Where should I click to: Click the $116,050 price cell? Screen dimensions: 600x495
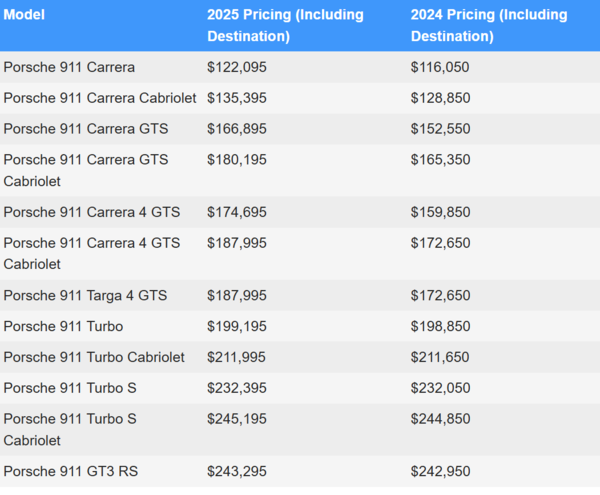point(440,67)
